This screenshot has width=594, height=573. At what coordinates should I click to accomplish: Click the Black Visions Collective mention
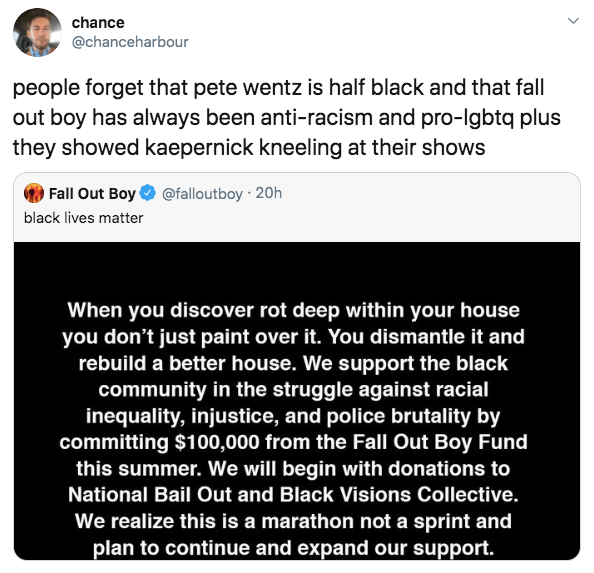[399, 495]
